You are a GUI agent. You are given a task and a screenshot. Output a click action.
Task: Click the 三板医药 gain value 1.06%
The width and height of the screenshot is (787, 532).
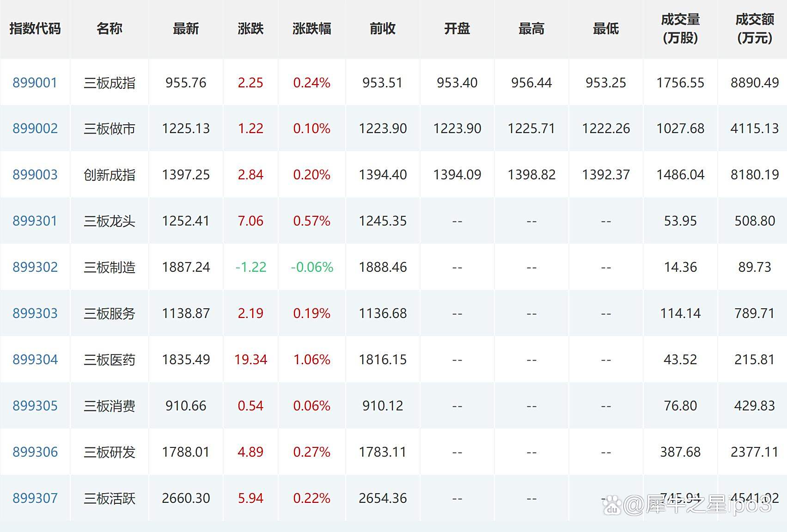(311, 359)
